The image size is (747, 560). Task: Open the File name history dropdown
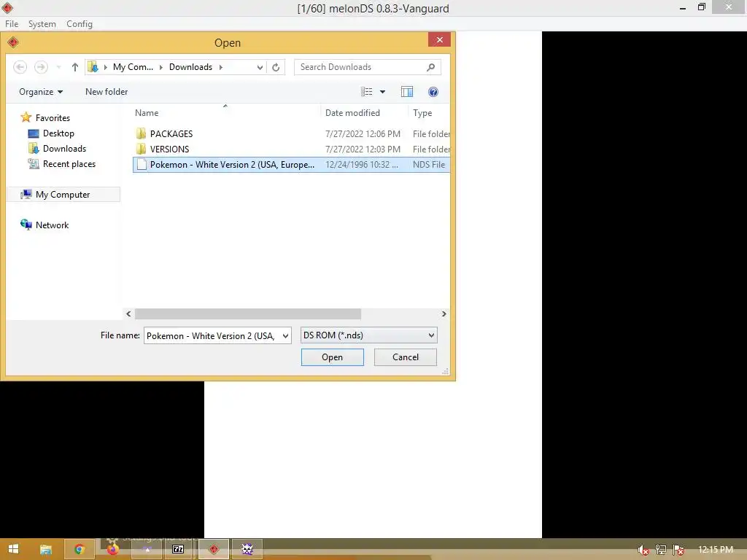coord(285,335)
